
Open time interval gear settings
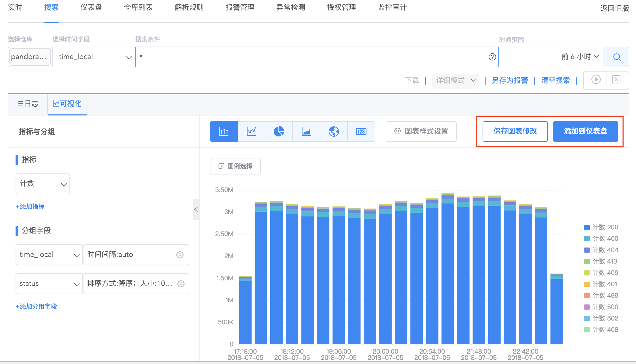180,255
